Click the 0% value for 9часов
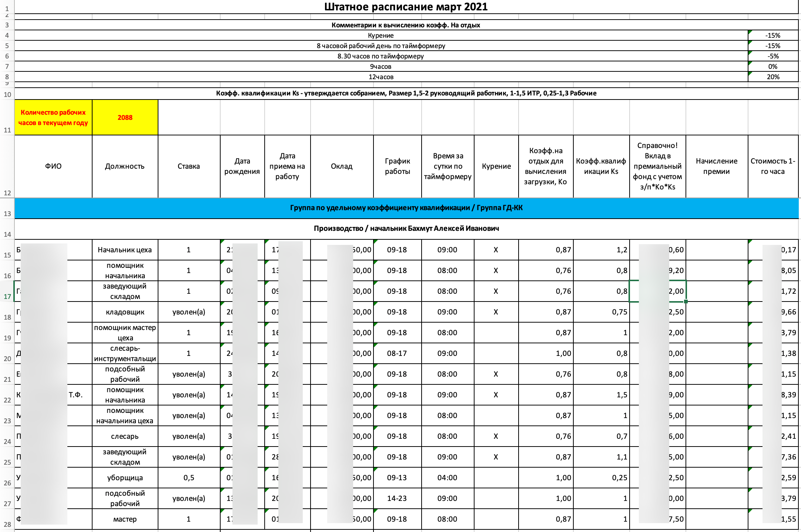801x532 pixels. (x=773, y=67)
